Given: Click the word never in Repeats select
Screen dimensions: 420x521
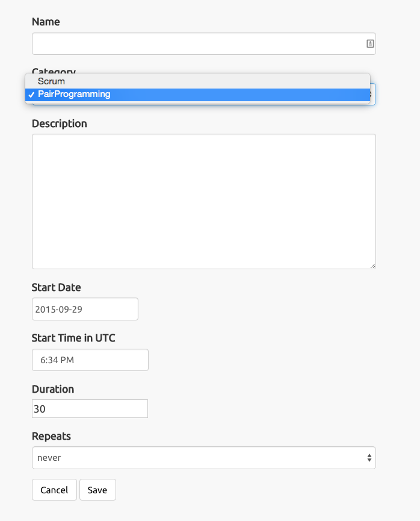Looking at the screenshot, I should [49, 458].
